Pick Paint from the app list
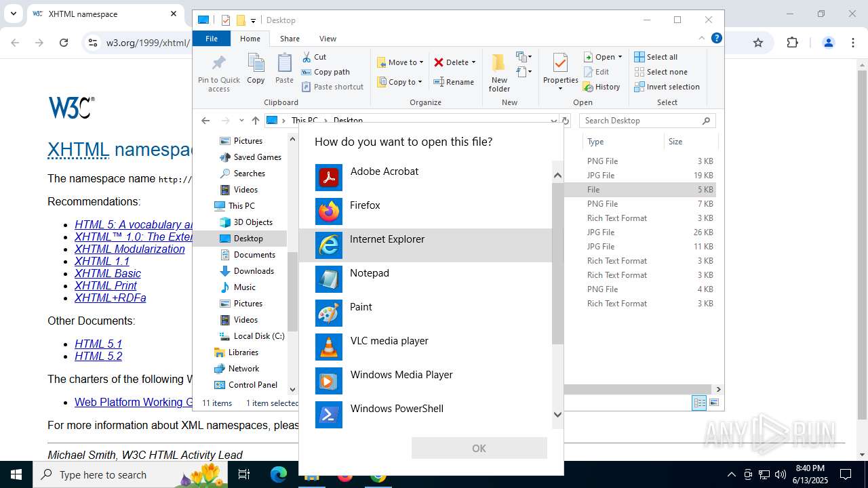 click(x=425, y=313)
